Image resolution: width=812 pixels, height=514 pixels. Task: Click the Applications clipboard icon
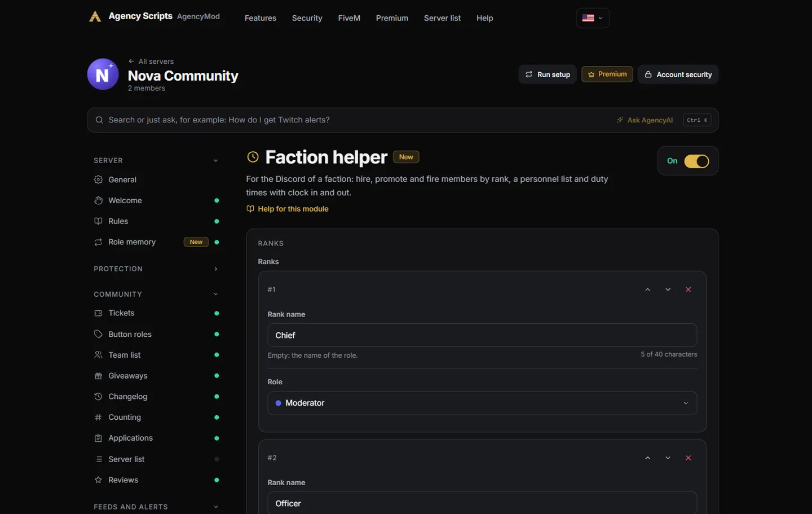click(x=98, y=438)
